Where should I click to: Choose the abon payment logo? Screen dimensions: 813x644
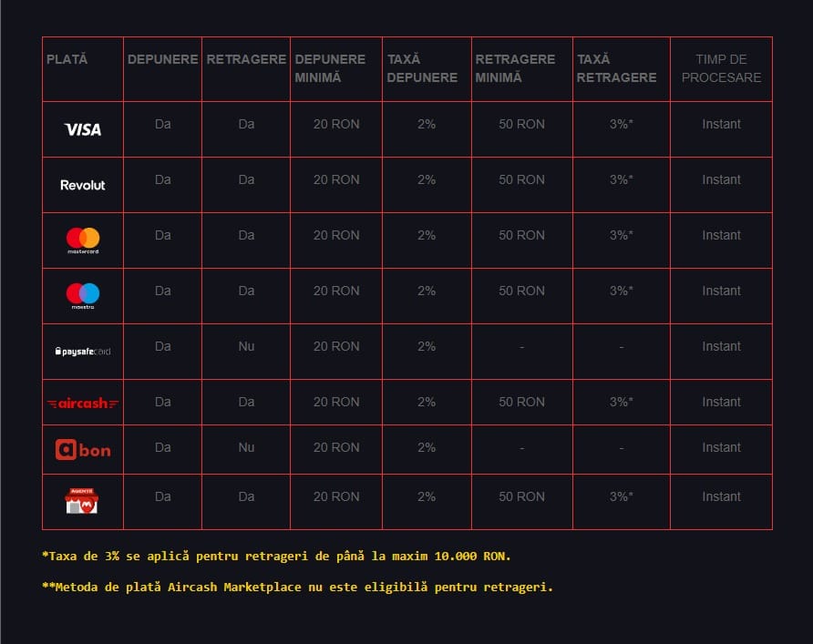point(83,449)
